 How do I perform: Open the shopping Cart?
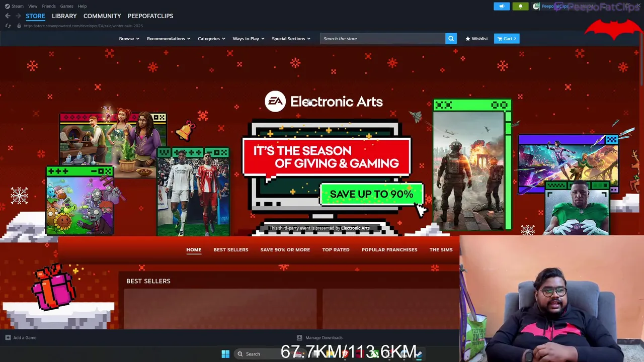(x=507, y=39)
